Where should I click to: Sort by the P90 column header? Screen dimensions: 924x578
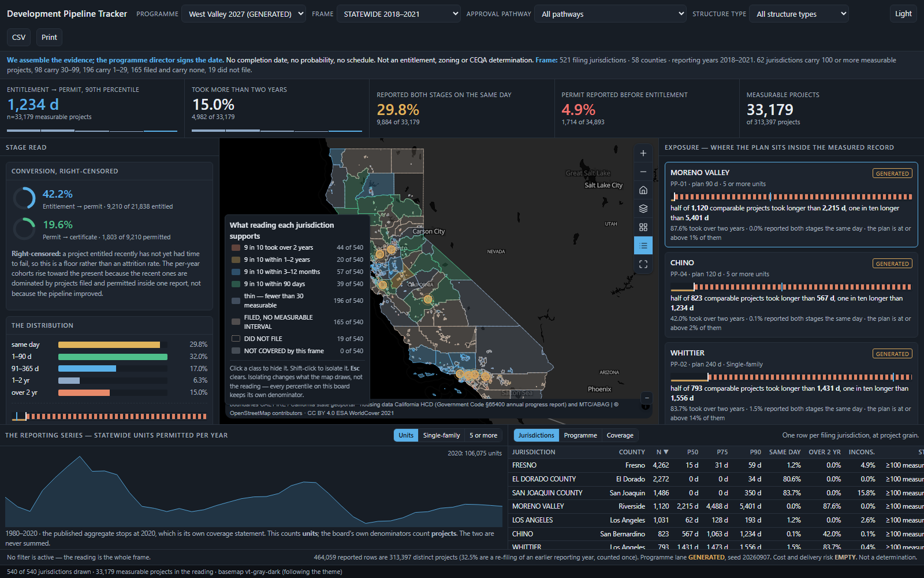tap(755, 452)
